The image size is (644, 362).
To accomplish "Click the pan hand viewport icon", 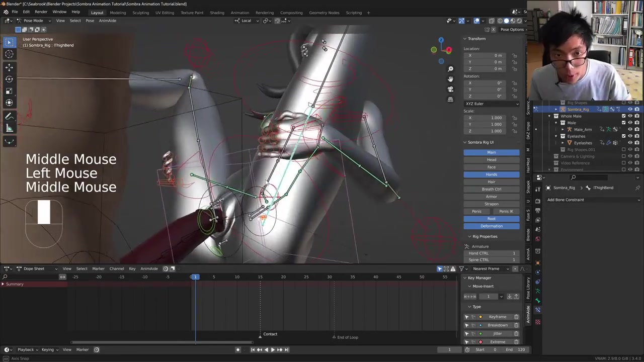I will tap(450, 79).
